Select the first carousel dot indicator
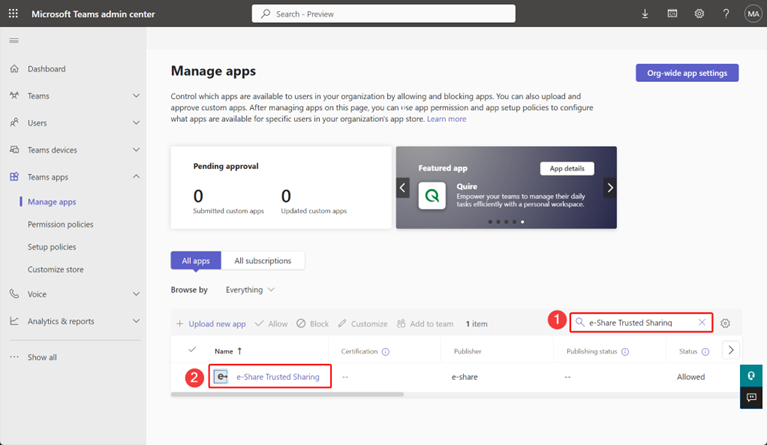 (x=490, y=222)
